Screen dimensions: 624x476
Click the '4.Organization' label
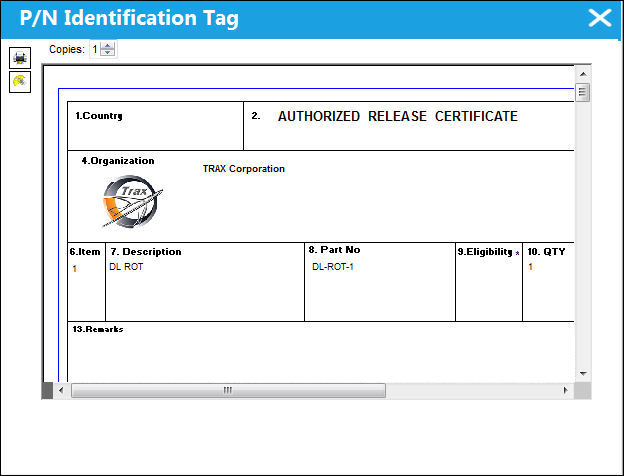[x=118, y=161]
